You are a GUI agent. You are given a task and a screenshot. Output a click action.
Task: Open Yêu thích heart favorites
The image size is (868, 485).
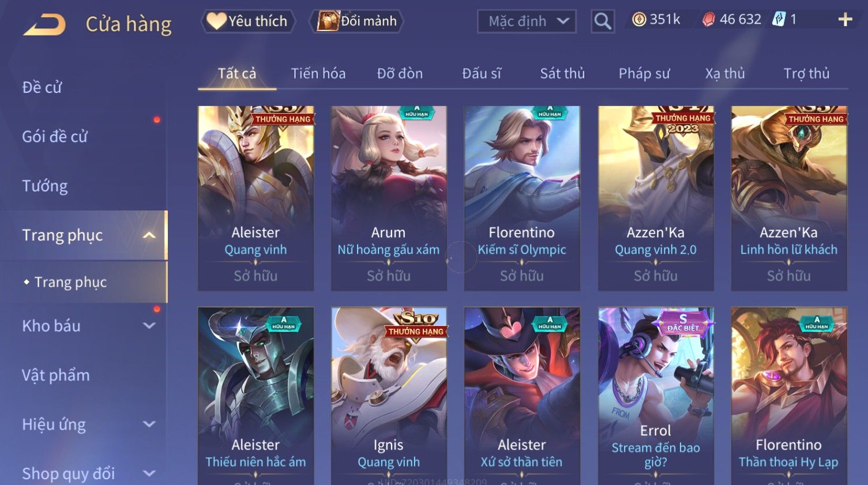248,21
